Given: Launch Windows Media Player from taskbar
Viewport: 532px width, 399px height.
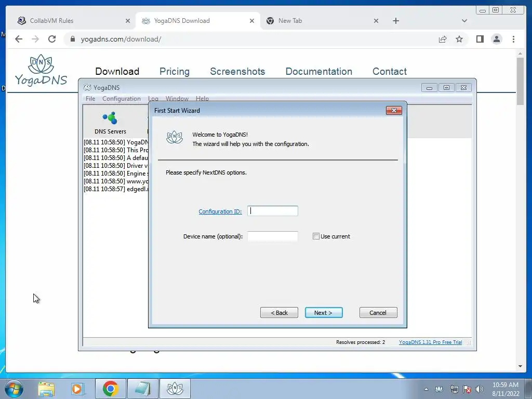Looking at the screenshot, I should pyautogui.click(x=77, y=389).
